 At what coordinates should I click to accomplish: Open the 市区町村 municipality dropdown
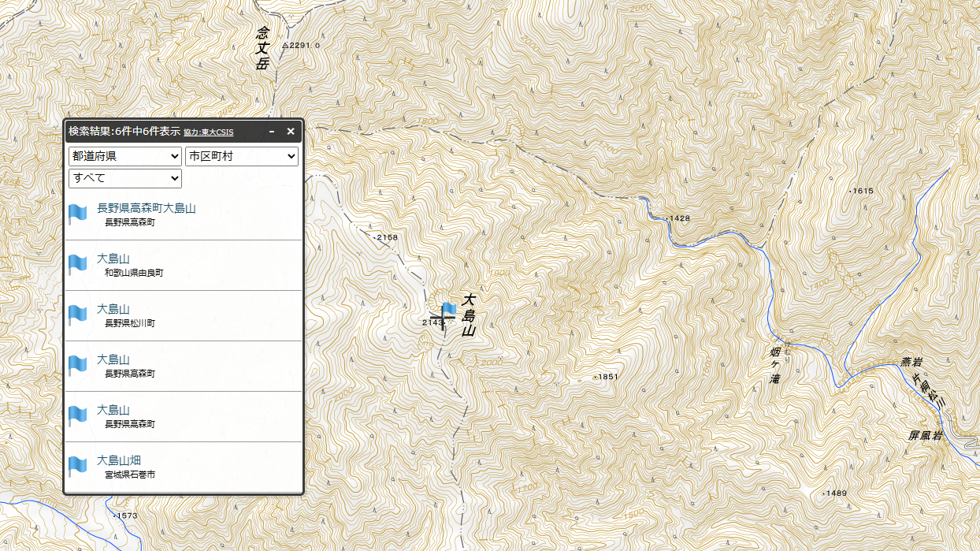242,157
